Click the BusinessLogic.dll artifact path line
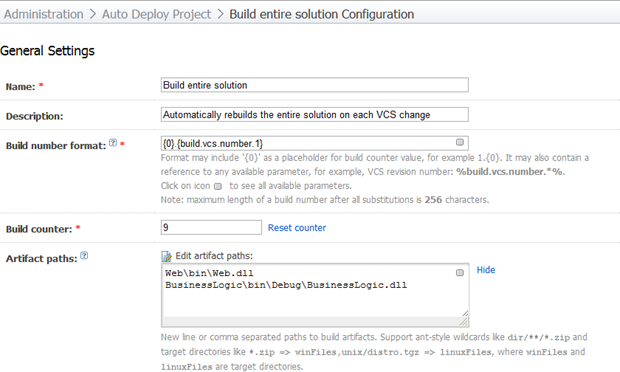This screenshot has width=620, height=372. click(x=286, y=285)
